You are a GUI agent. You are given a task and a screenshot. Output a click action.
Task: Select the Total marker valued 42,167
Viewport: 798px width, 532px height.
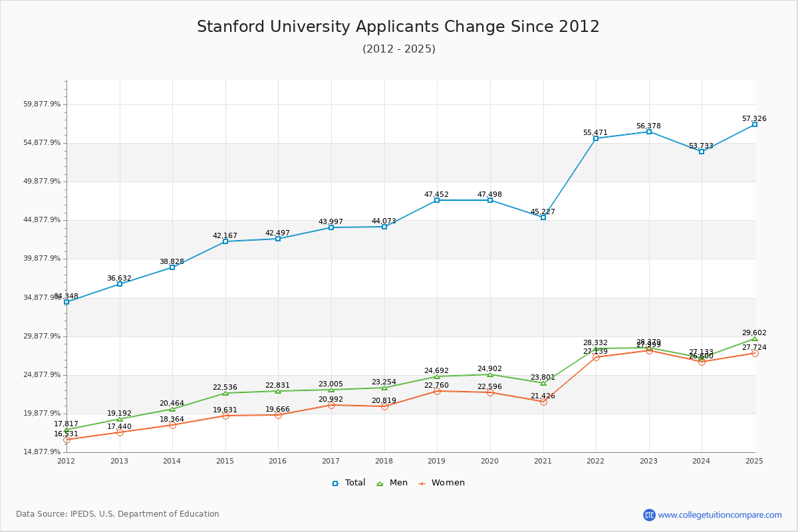point(225,241)
